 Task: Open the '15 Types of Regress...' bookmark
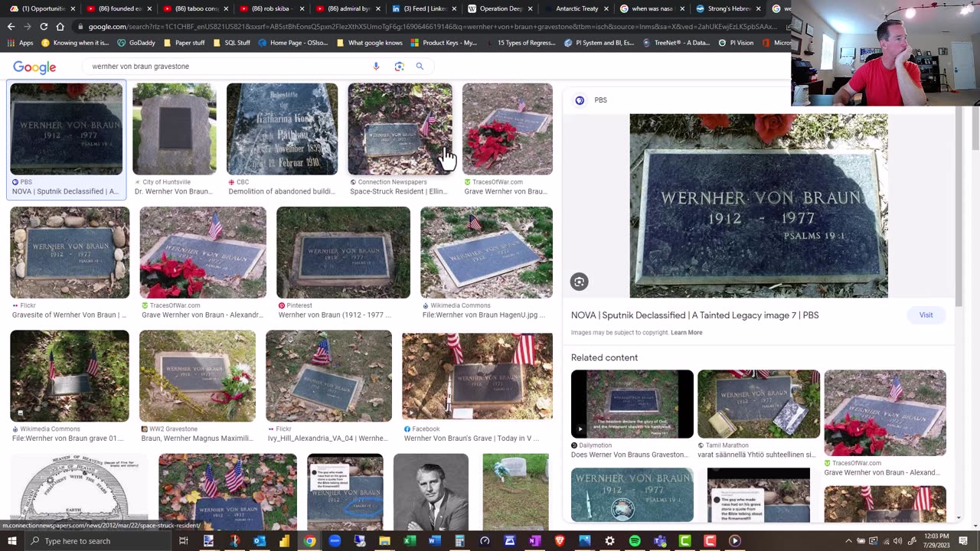521,43
